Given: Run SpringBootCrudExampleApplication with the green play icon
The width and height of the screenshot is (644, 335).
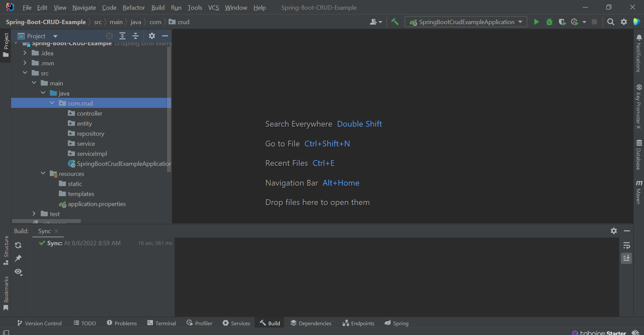Looking at the screenshot, I should [x=536, y=22].
